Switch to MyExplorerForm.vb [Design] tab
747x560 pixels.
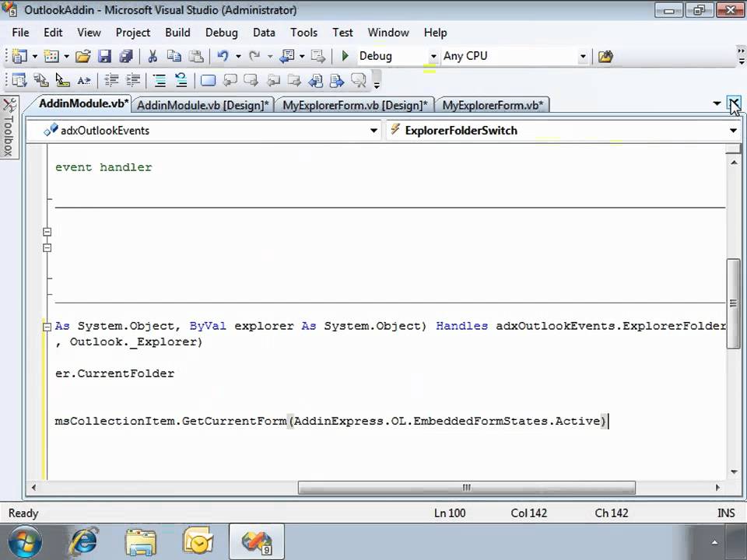(x=355, y=105)
